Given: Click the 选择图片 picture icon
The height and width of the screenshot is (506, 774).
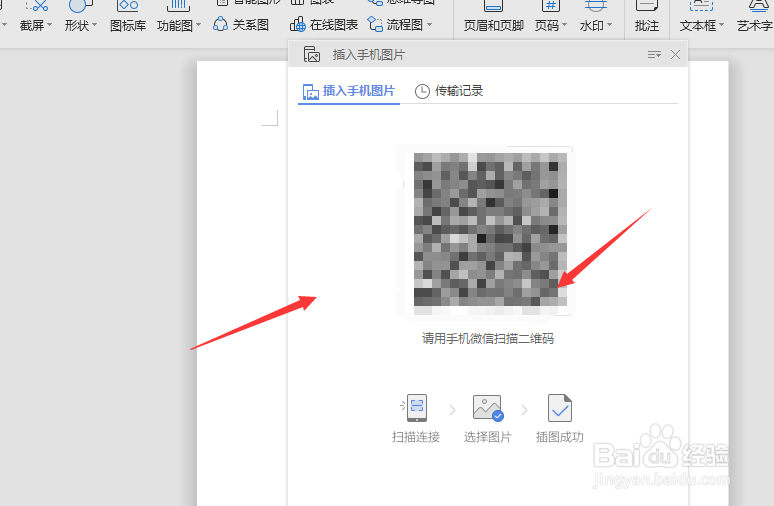Looking at the screenshot, I should pos(488,408).
